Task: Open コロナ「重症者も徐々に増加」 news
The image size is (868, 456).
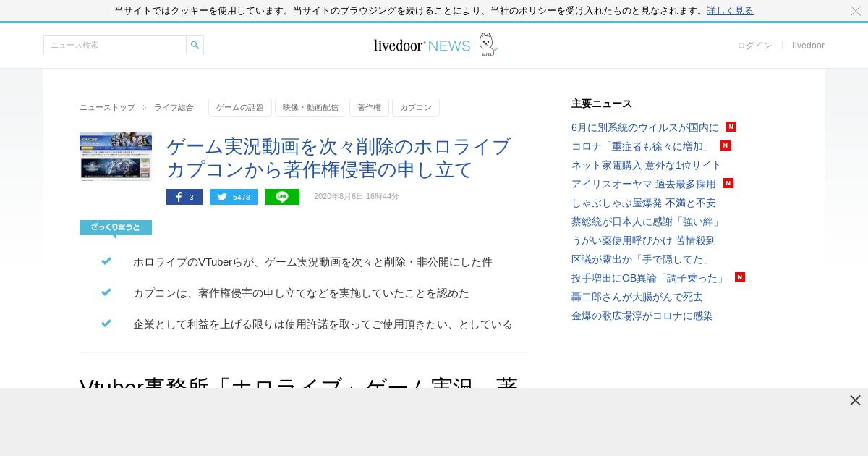Action: (642, 146)
